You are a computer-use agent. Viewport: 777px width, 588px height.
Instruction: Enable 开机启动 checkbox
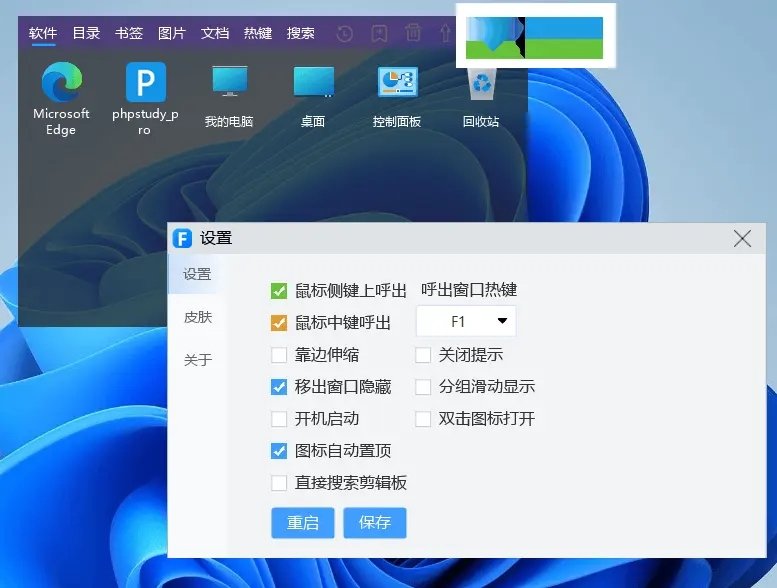pos(279,419)
